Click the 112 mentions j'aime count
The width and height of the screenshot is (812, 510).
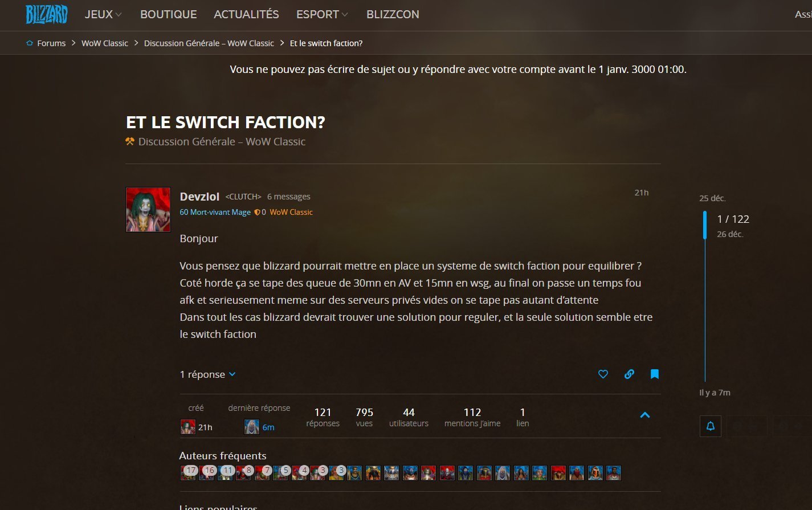[472, 417]
